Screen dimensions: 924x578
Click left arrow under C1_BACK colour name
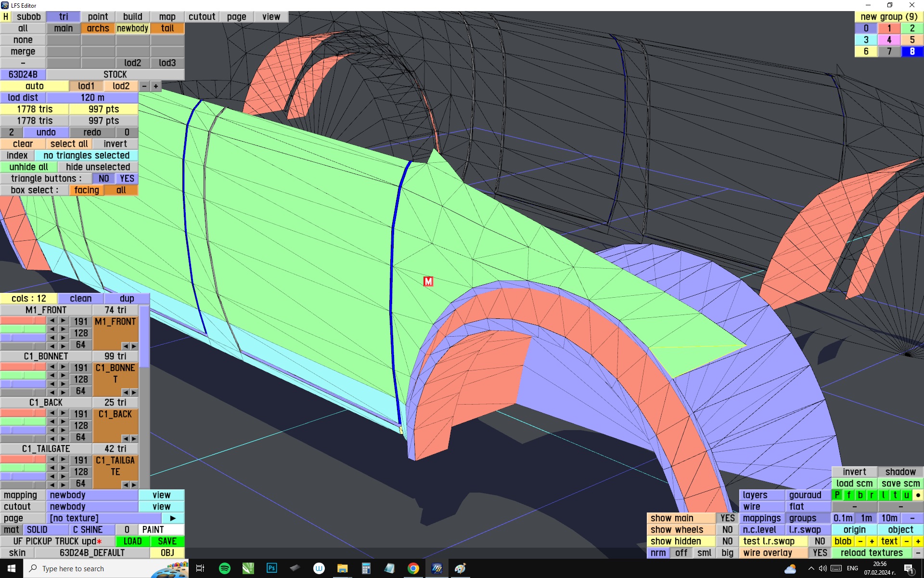125,439
